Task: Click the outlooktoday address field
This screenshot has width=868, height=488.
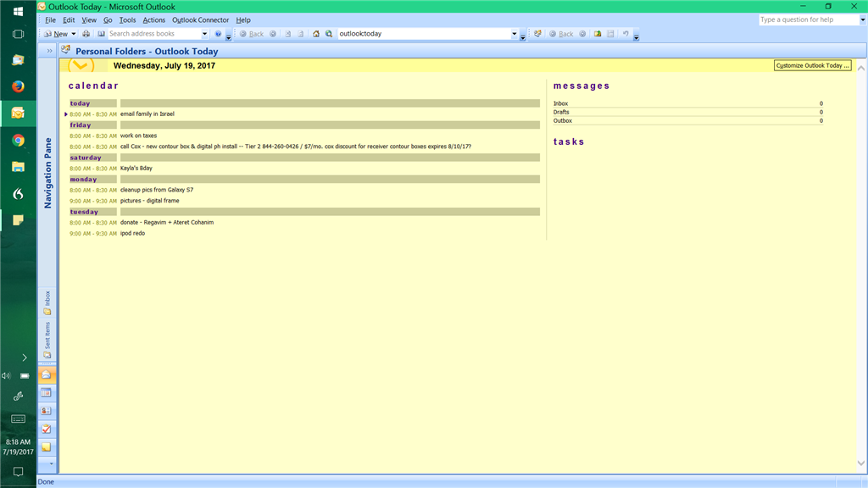Action: [x=424, y=34]
